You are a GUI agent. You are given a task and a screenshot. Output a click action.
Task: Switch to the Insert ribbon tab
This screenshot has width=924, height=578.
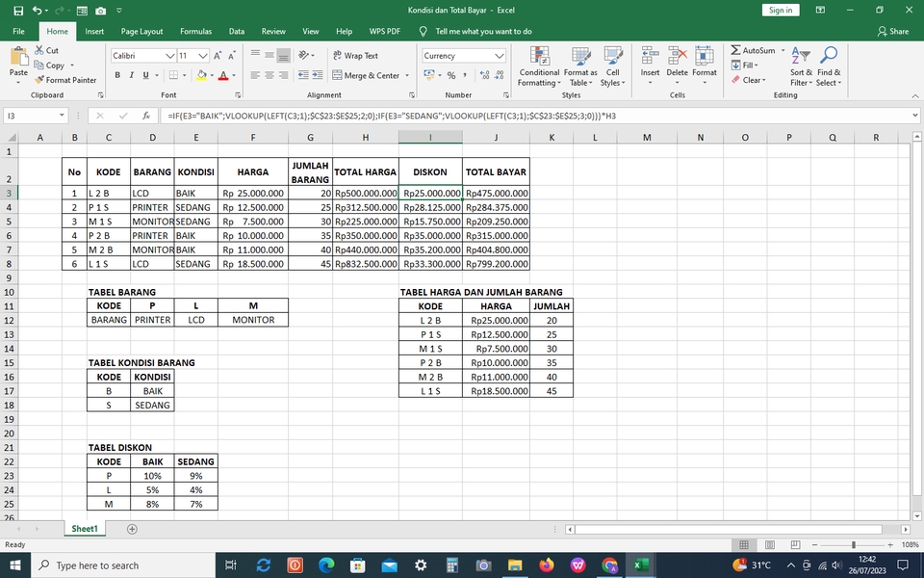tap(94, 31)
